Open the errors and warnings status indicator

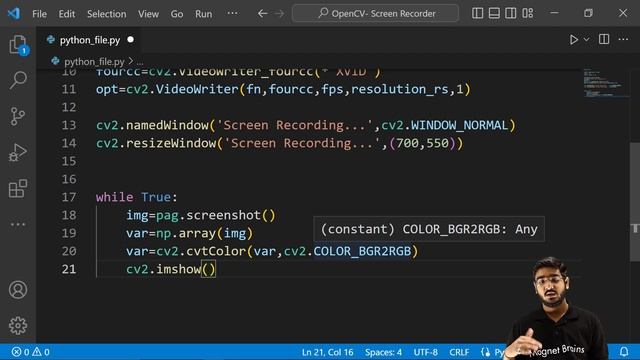coord(31,352)
